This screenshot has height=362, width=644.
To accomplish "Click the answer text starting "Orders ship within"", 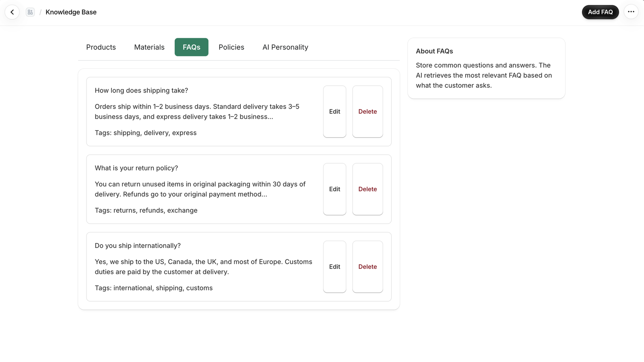I will point(197,111).
